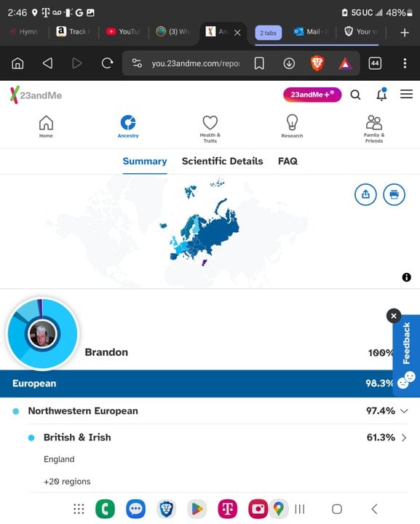Open the 2 tabs group chip
Screen dimensions: 420x524
269,33
